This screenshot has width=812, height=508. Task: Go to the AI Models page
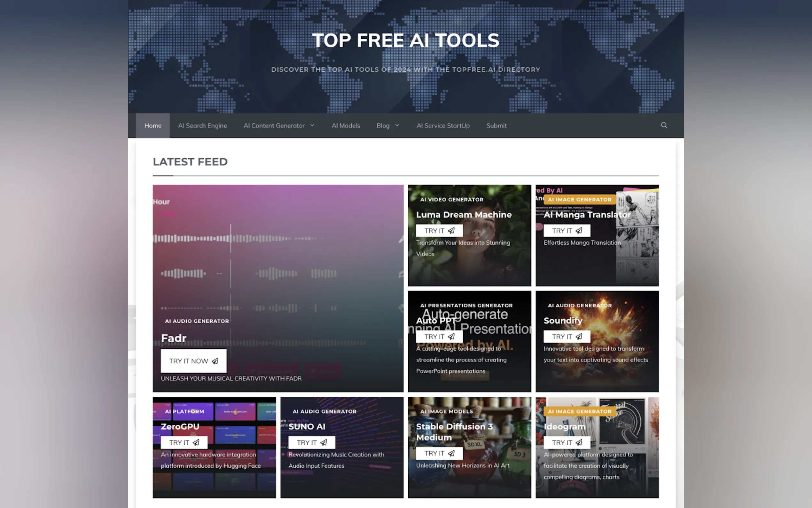(345, 126)
